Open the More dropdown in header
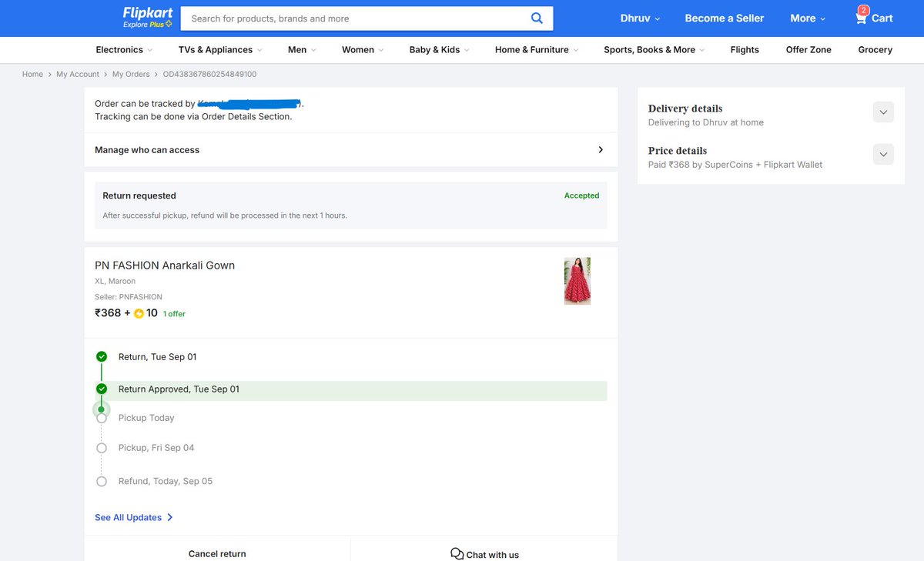 coord(808,18)
